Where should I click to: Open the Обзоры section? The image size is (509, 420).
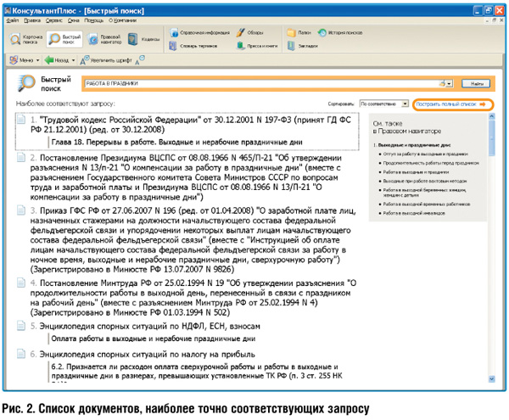point(249,32)
